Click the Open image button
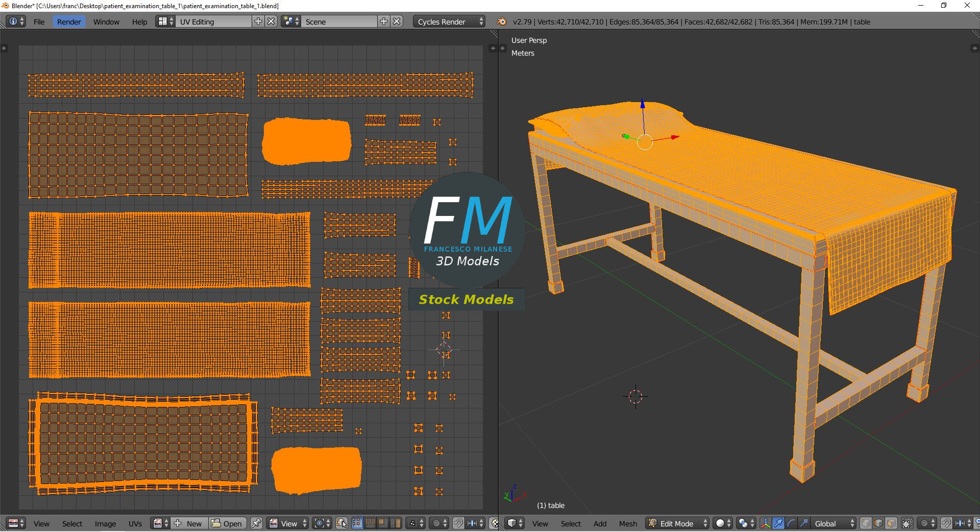 point(227,523)
